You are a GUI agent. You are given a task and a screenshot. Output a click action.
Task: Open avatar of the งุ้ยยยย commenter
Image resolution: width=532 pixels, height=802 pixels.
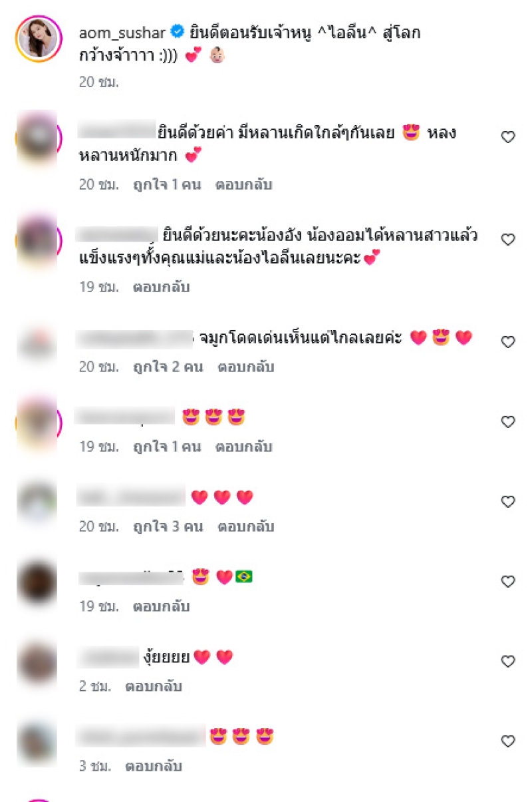coord(37,663)
